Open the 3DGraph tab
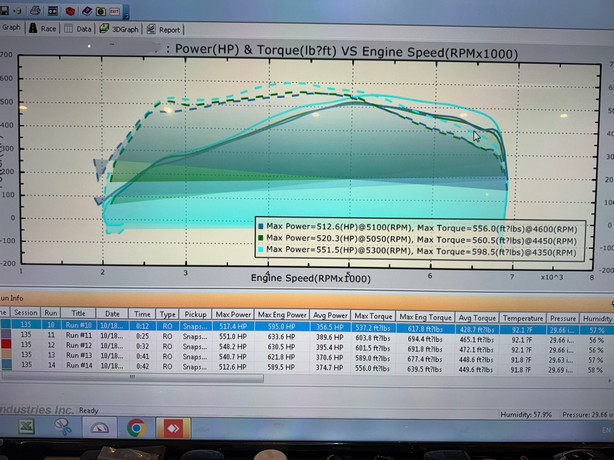Screen dimensions: 614x460 pyautogui.click(x=122, y=29)
